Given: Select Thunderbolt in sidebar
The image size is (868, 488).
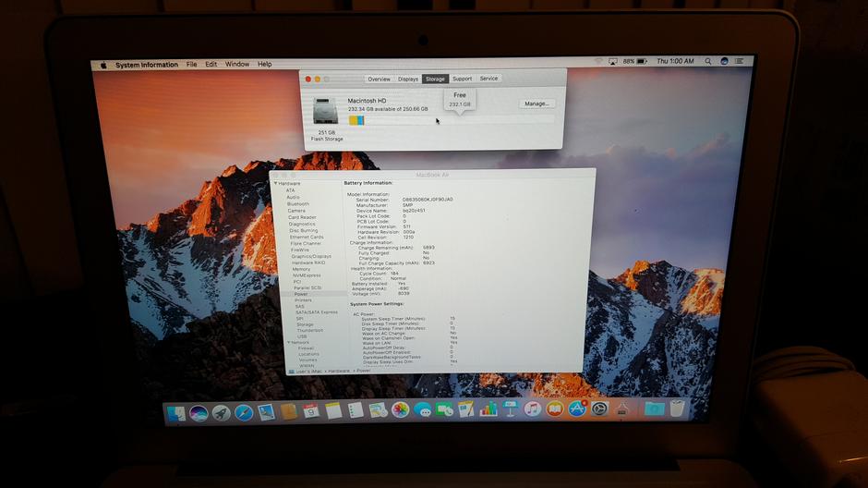Looking at the screenshot, I should click(x=309, y=331).
